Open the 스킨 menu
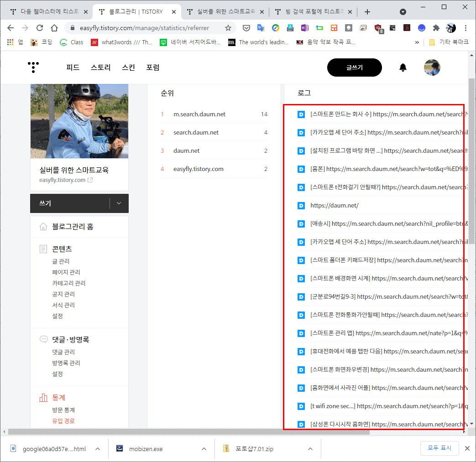 tap(128, 67)
